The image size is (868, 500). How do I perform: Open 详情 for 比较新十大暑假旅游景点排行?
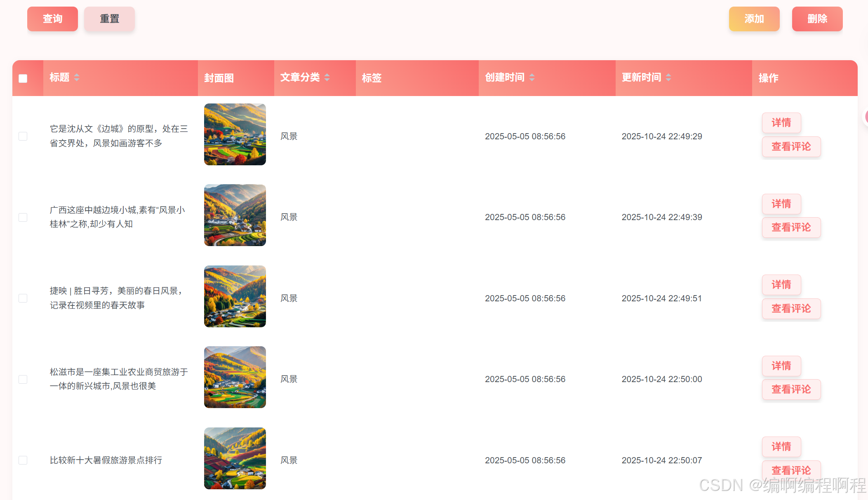point(781,446)
